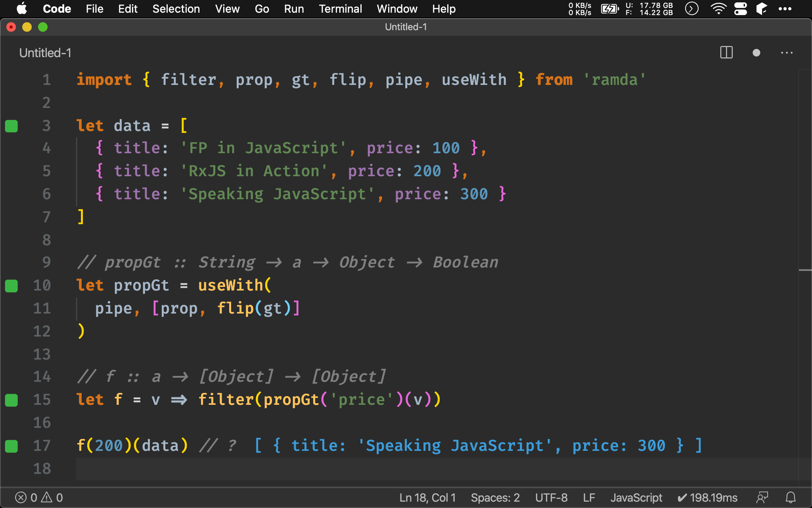812x508 pixels.
Task: Click the tilted box menu bar icon
Action: (762, 8)
